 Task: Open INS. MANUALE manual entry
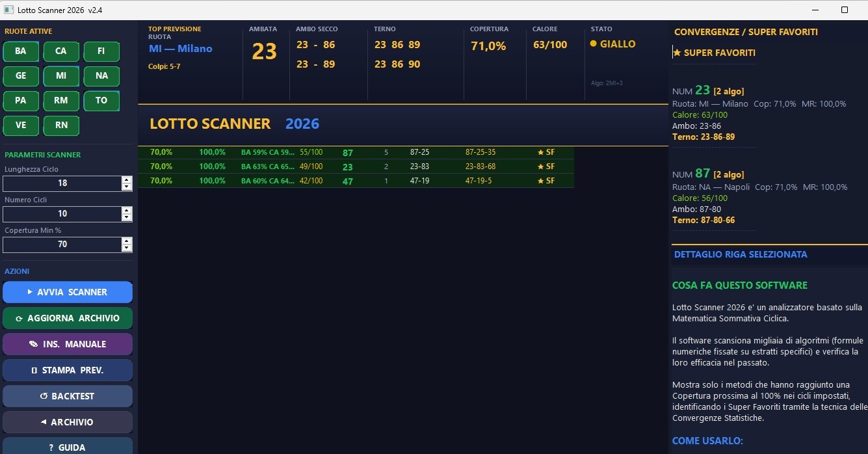[x=68, y=344]
